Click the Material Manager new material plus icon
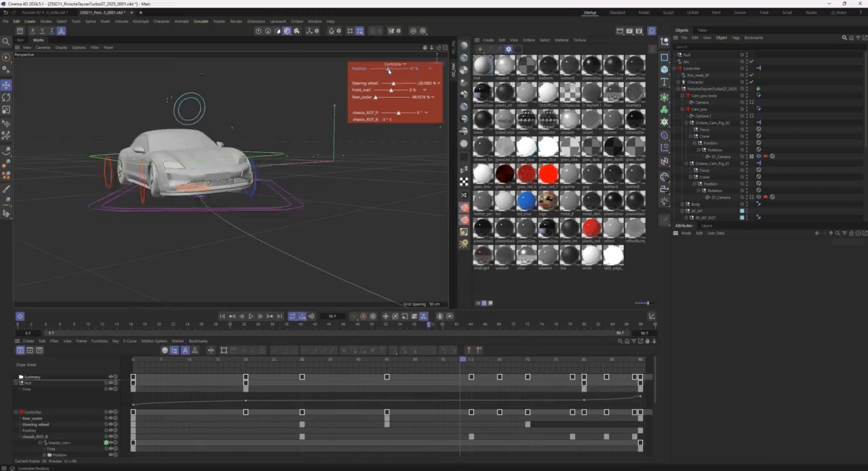This screenshot has width=868, height=471. 479,49
